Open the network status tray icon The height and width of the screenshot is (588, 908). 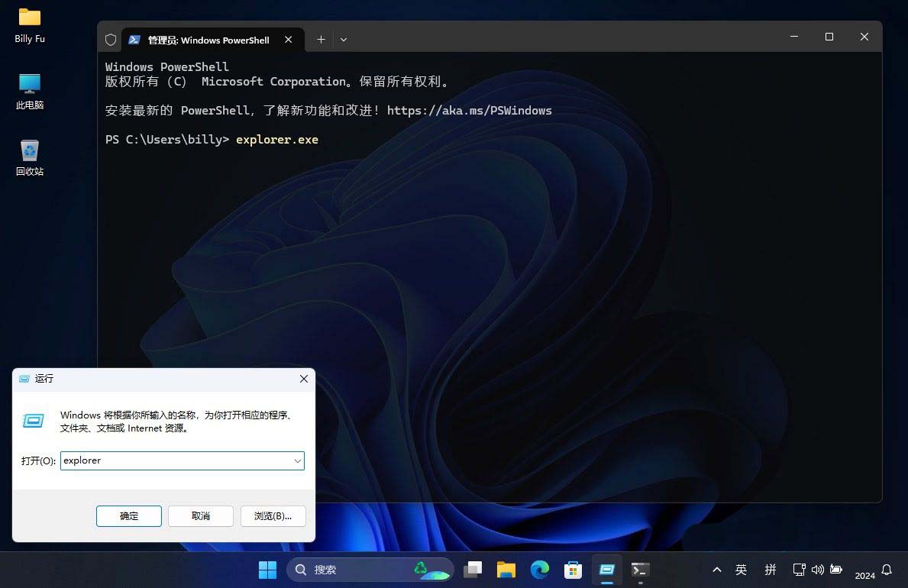pyautogui.click(x=799, y=570)
